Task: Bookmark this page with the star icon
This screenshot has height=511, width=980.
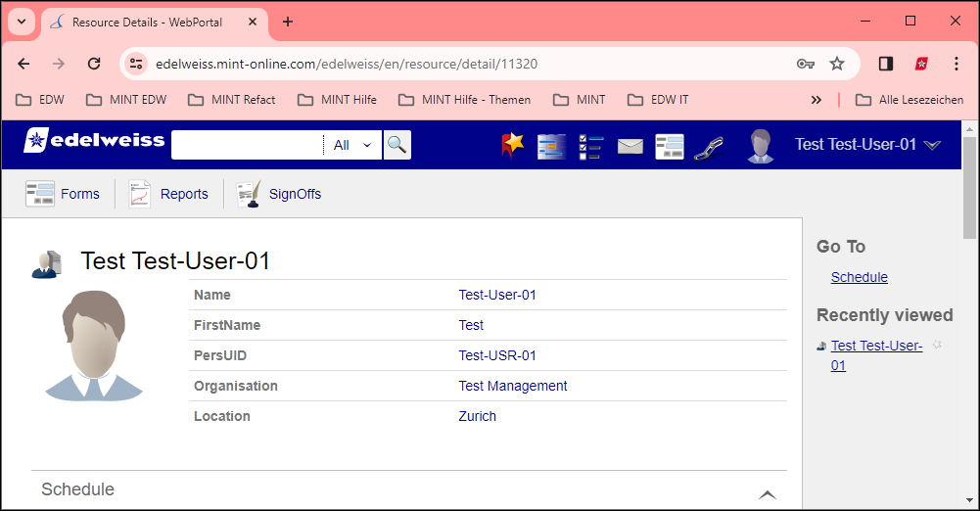Action: tap(837, 63)
